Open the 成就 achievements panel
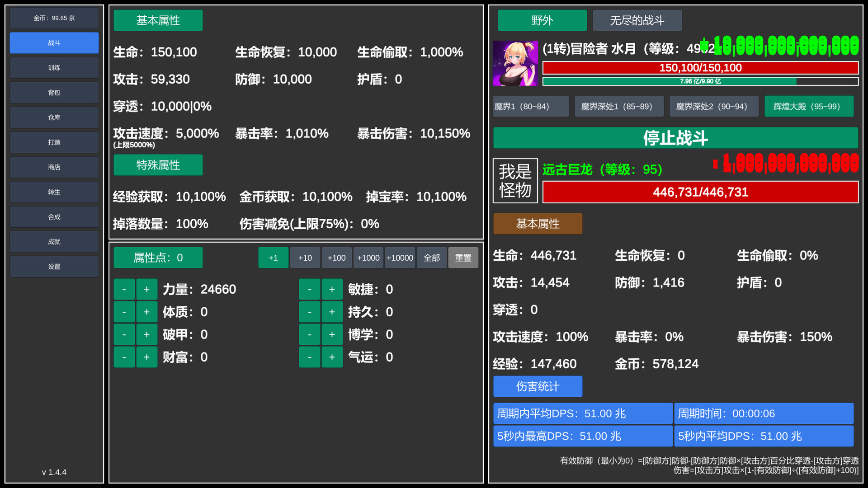The image size is (868, 488). tap(54, 241)
